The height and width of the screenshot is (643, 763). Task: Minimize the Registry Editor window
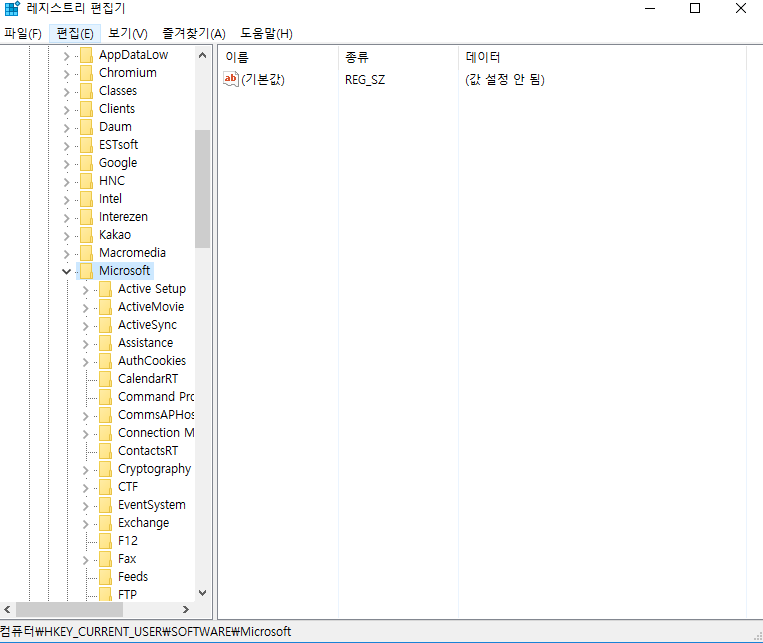click(x=650, y=8)
